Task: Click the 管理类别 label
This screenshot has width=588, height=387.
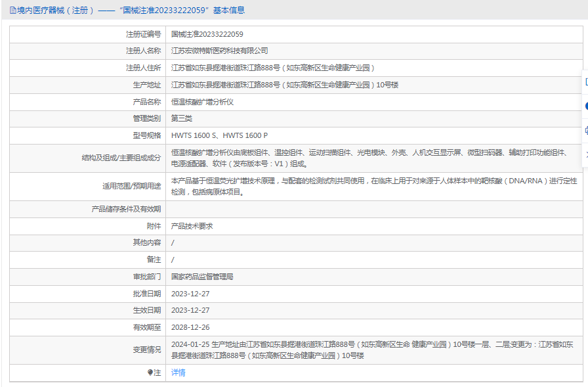Action: (x=146, y=119)
